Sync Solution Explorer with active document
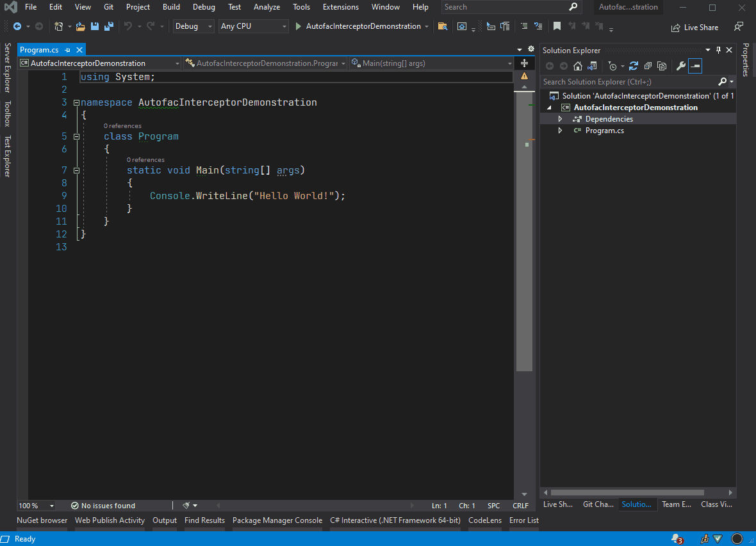756x546 pixels. click(x=592, y=65)
